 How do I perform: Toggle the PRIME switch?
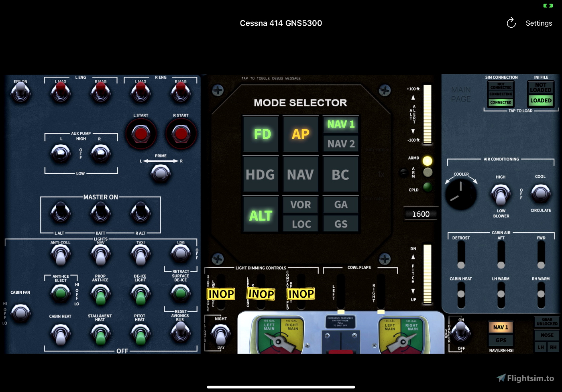[x=161, y=173]
